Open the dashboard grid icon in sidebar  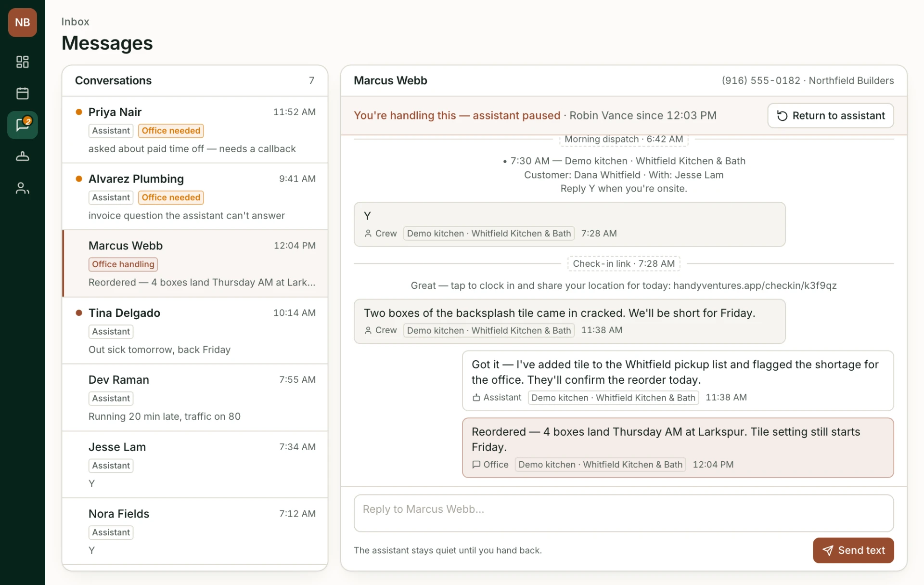pyautogui.click(x=22, y=62)
